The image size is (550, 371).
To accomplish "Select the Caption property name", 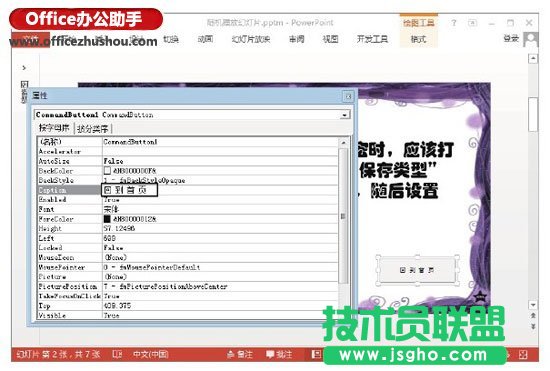I will point(69,190).
